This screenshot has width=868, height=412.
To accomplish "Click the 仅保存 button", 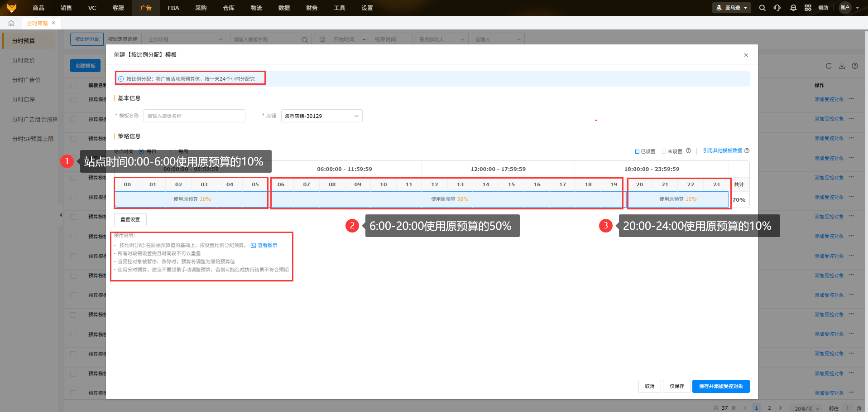I will (x=676, y=386).
